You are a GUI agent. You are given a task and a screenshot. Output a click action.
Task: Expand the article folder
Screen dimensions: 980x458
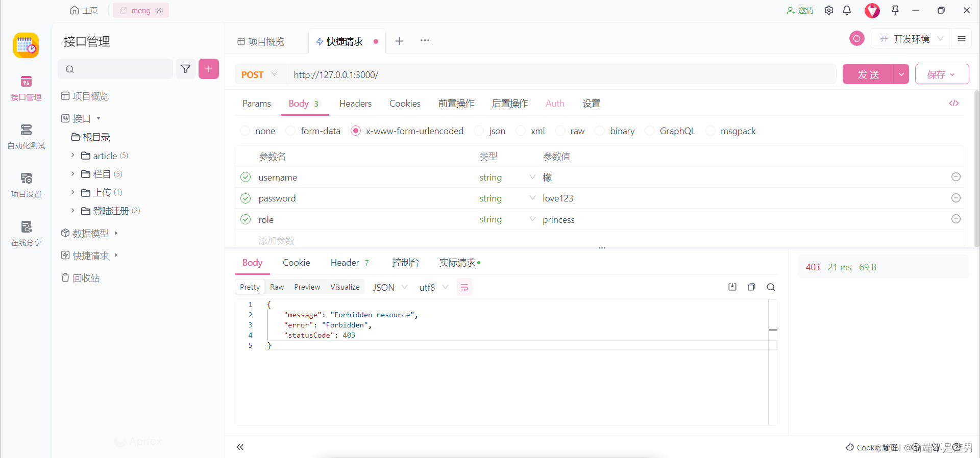pos(72,155)
